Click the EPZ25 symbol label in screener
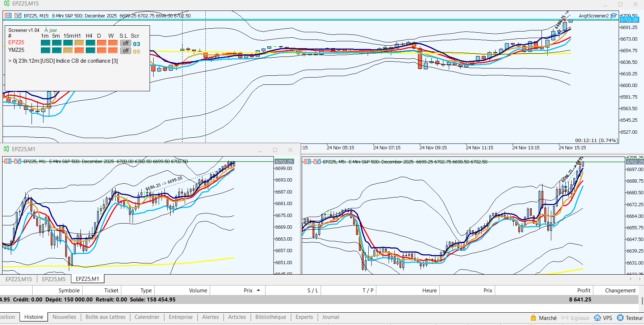This screenshot has height=325, width=644. 16,42
